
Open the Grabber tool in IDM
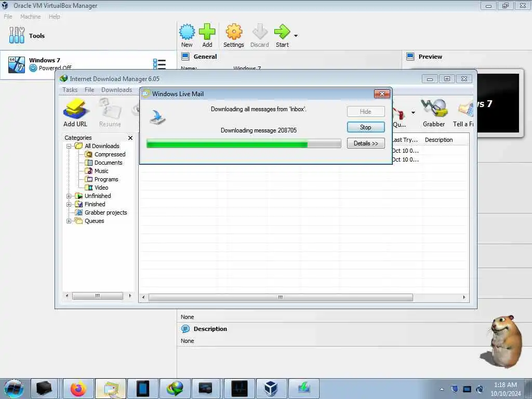click(x=434, y=108)
